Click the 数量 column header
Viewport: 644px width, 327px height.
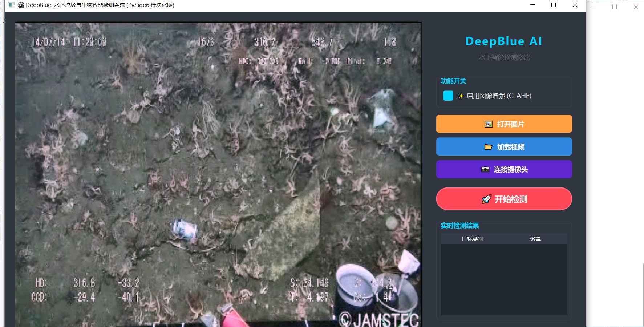536,239
